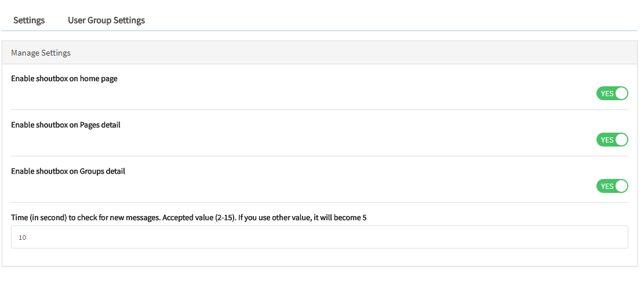Viewport: 644px width, 285px height.
Task: Switch to User Group Settings tab
Action: pyautogui.click(x=106, y=20)
